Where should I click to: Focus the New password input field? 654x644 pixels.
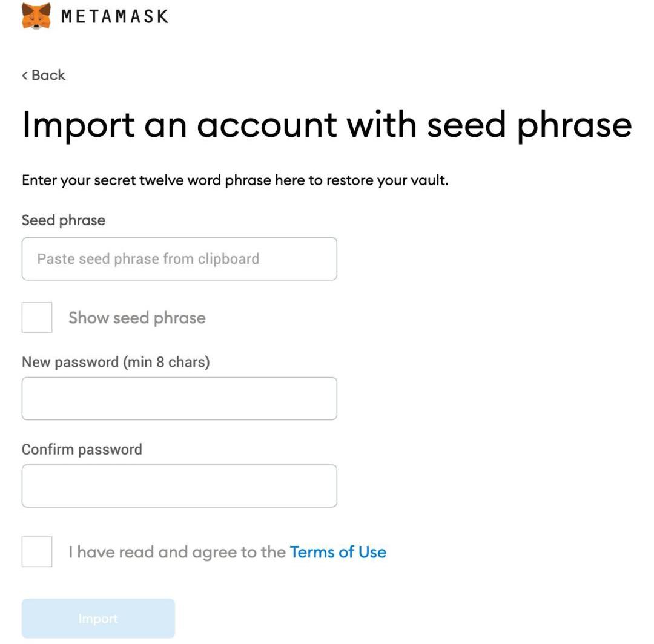click(x=179, y=399)
